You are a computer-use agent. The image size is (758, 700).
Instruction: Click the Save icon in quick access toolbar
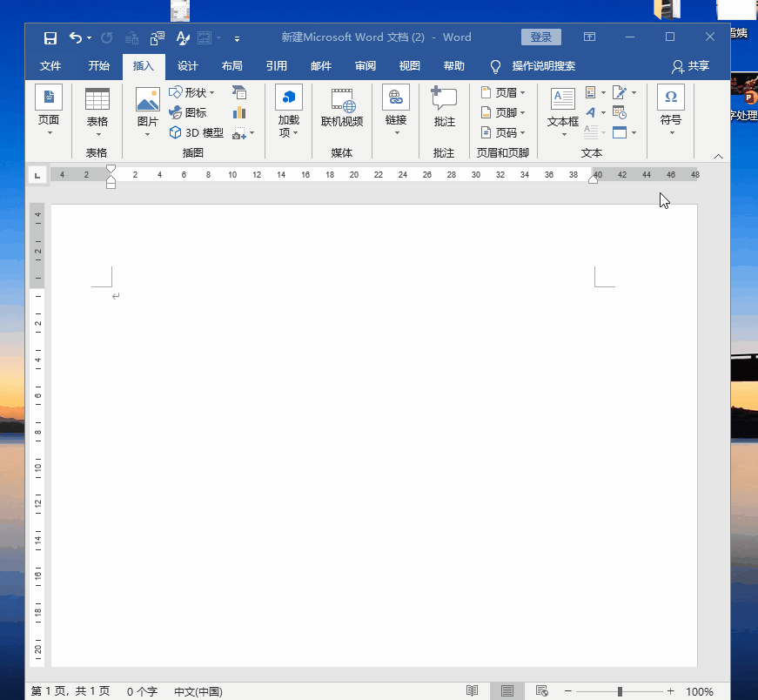(x=50, y=37)
